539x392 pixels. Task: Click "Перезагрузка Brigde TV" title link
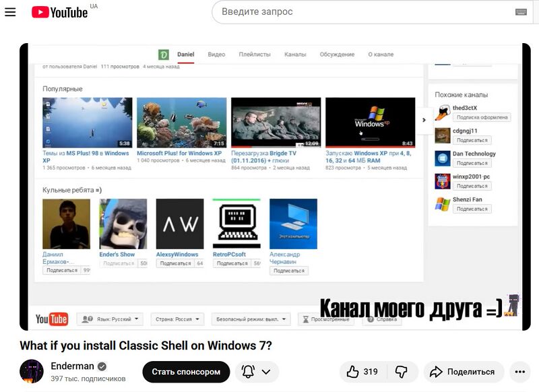pyautogui.click(x=263, y=157)
